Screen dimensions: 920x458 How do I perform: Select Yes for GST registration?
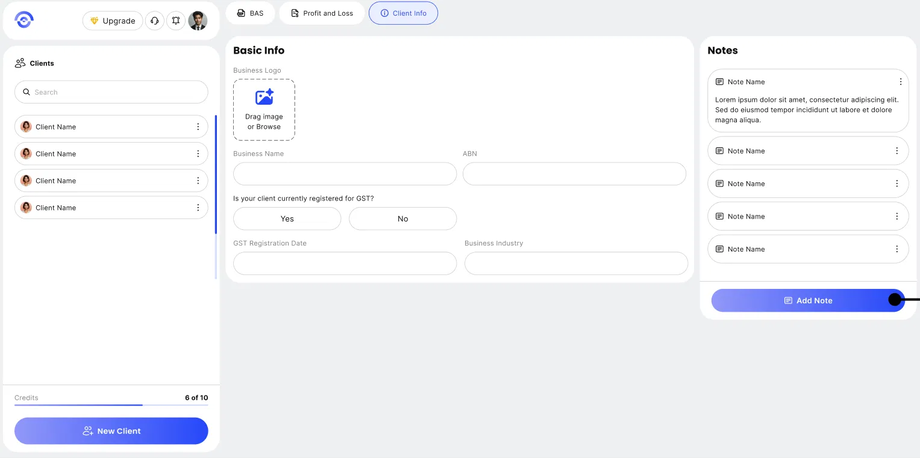[287, 219]
